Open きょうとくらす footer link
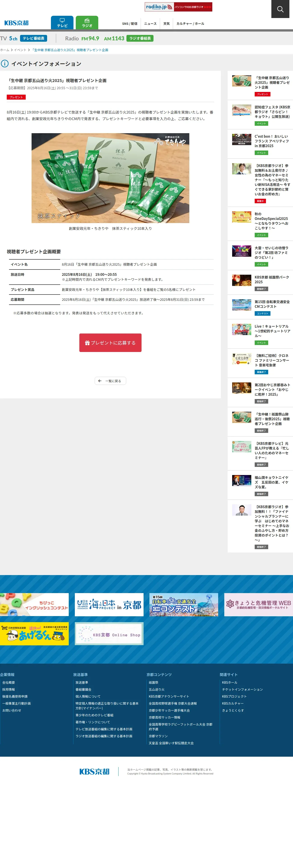Viewport: 293px width, 868px height. click(x=233, y=710)
